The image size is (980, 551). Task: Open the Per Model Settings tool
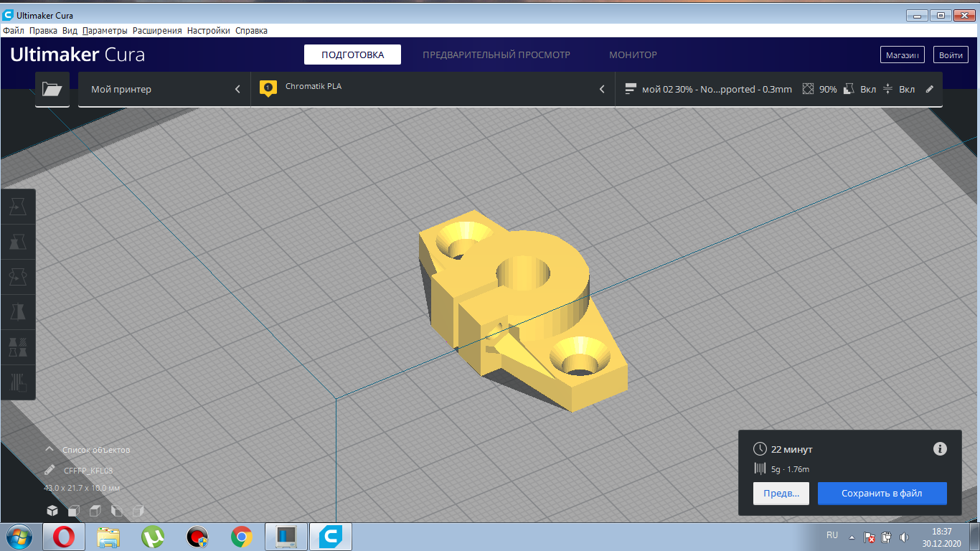pos(18,347)
